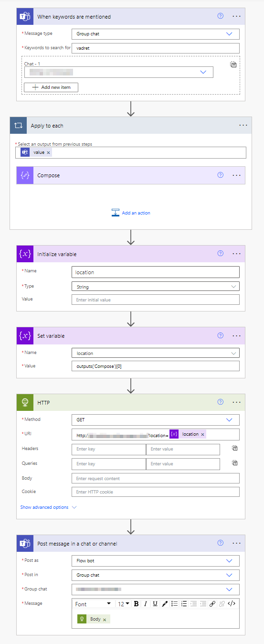Click the highlight color pen icon
The width and height of the screenshot is (264, 644).
tap(165, 604)
